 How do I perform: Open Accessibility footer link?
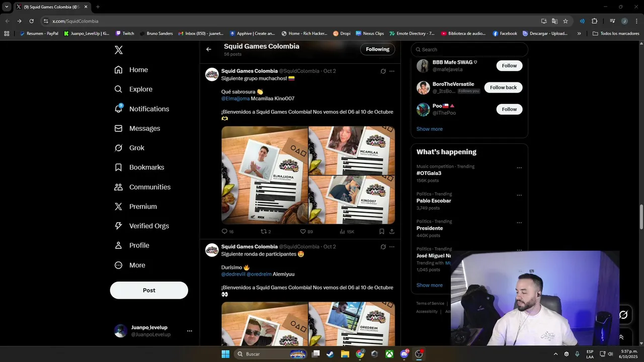tap(427, 311)
